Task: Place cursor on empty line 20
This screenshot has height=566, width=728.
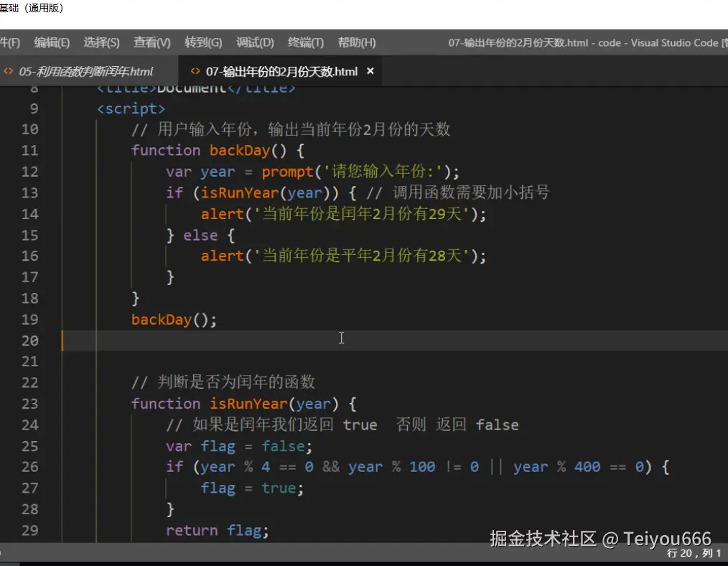Action: (x=395, y=340)
